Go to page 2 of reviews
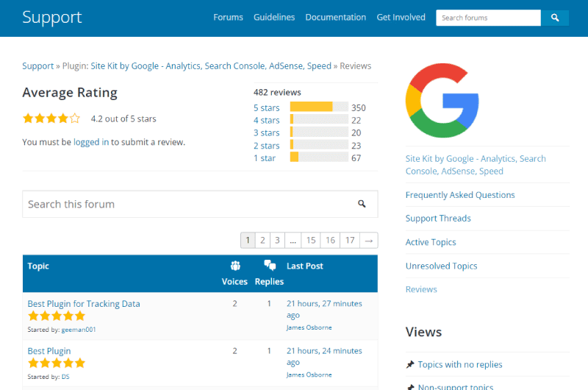 (x=262, y=241)
